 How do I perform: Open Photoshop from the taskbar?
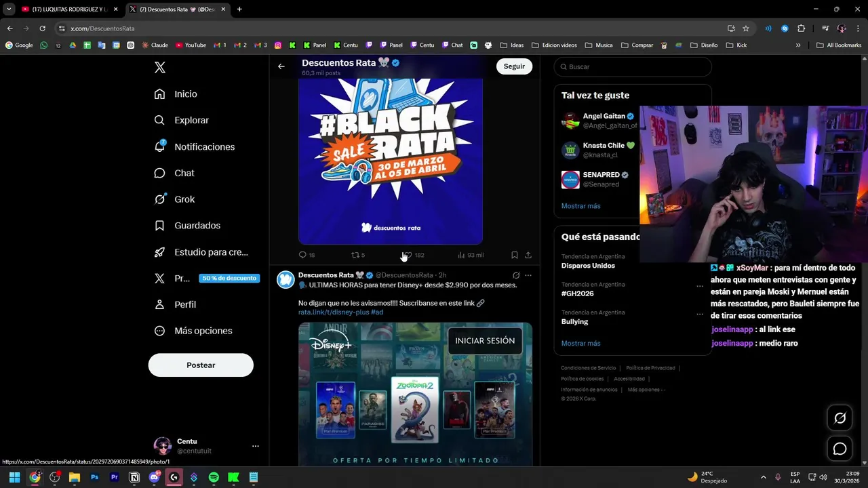point(94,477)
